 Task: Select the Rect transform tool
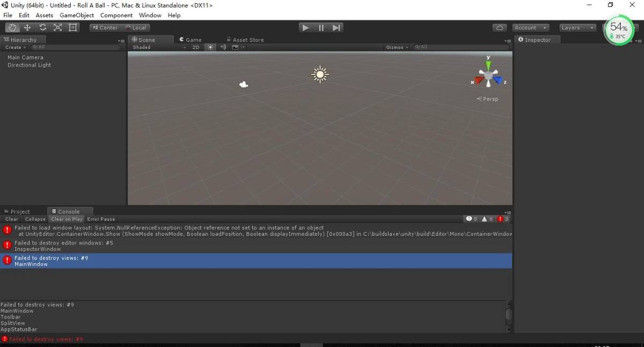(72, 27)
